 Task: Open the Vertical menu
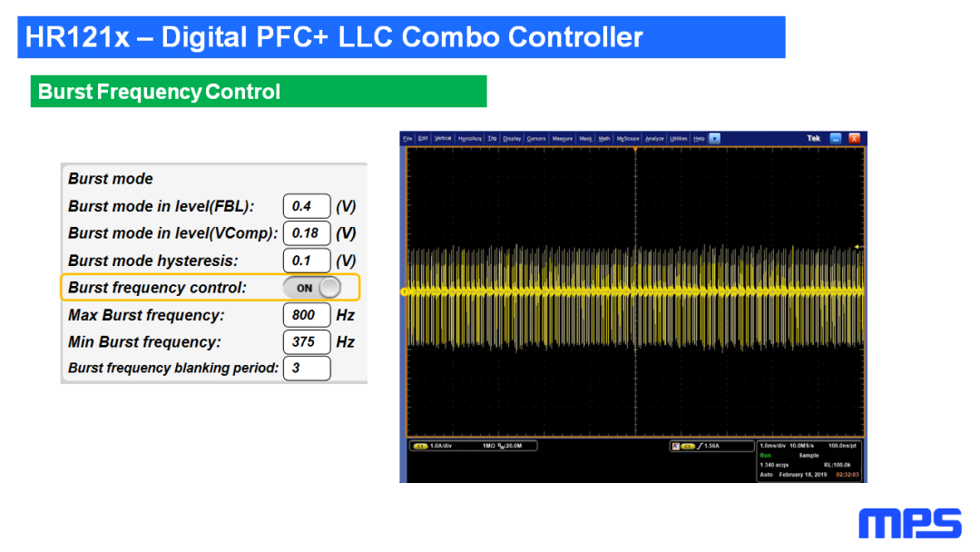click(443, 139)
